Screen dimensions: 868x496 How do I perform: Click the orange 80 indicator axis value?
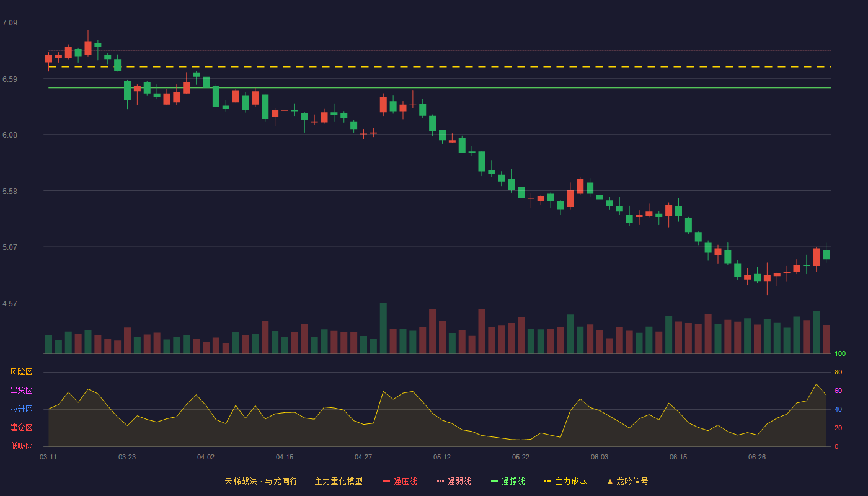838,372
